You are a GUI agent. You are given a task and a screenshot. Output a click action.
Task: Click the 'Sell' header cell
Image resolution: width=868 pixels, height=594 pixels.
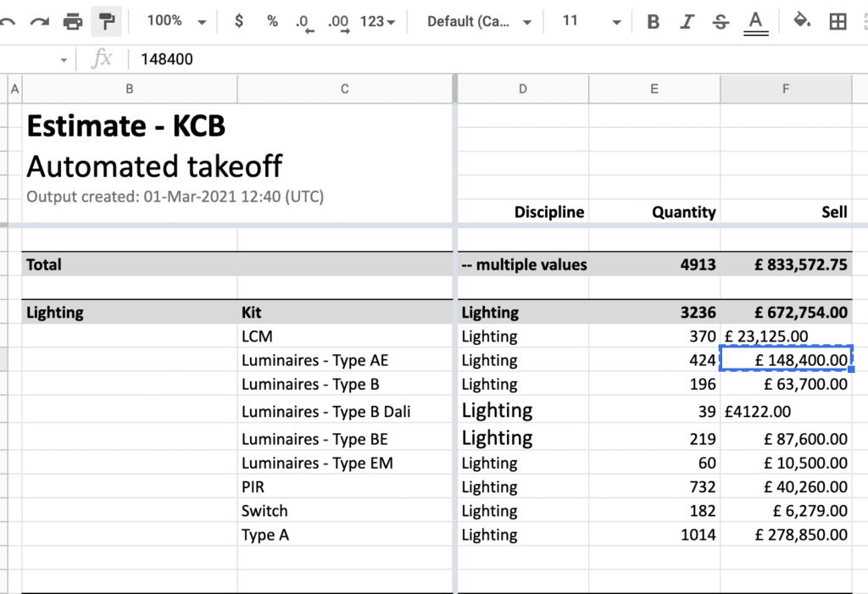click(786, 212)
